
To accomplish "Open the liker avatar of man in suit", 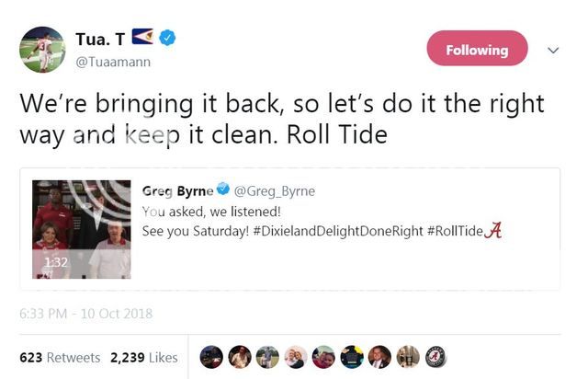I will pos(379,356).
